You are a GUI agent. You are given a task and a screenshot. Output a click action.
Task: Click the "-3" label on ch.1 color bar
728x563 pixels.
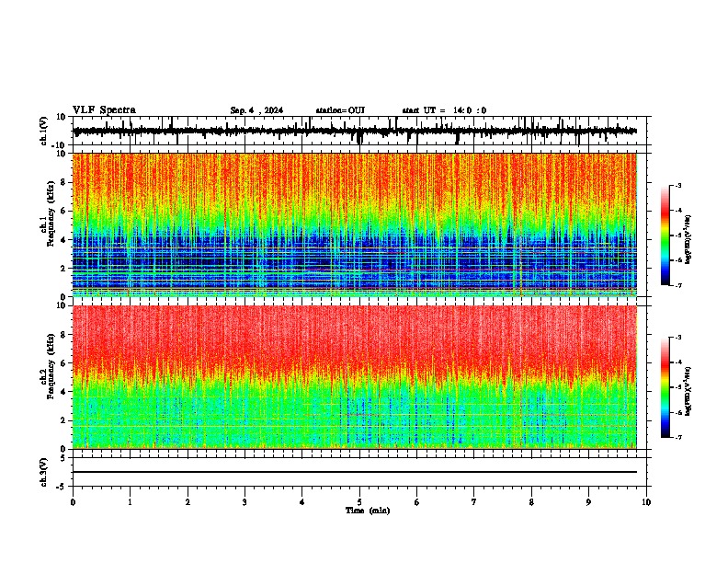pos(678,186)
